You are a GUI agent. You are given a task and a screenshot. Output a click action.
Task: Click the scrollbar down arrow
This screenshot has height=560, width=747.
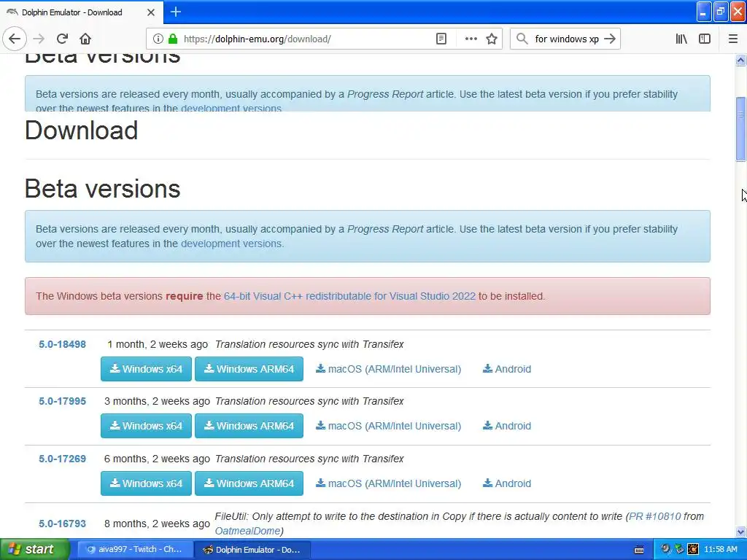[740, 532]
